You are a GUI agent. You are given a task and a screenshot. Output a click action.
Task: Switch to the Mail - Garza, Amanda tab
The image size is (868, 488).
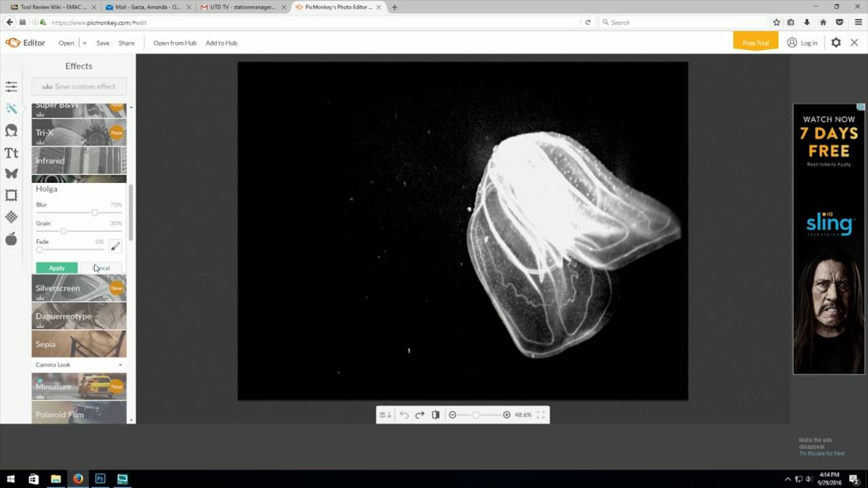(x=148, y=7)
